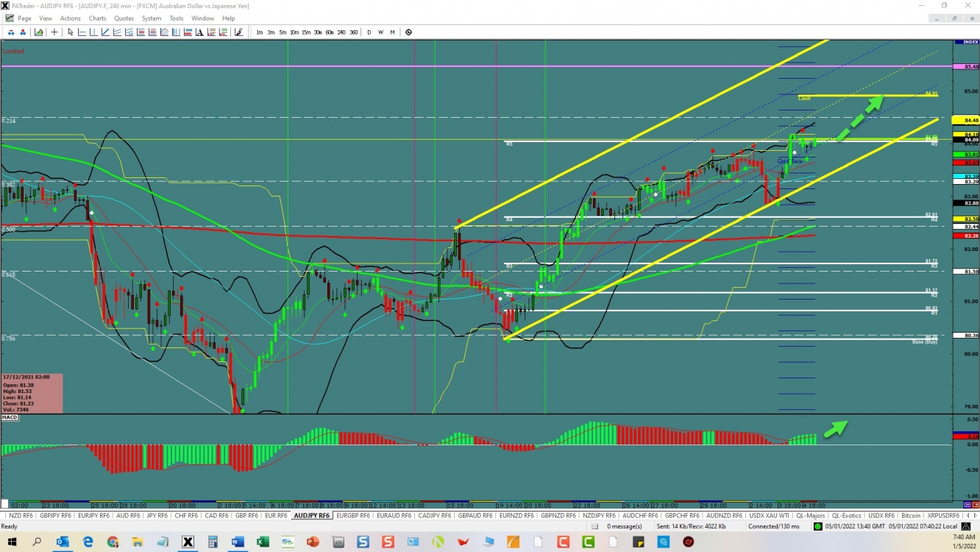Switch to the USDX XAU WTI tab
Image resolution: width=980 pixels, height=552 pixels.
768,516
